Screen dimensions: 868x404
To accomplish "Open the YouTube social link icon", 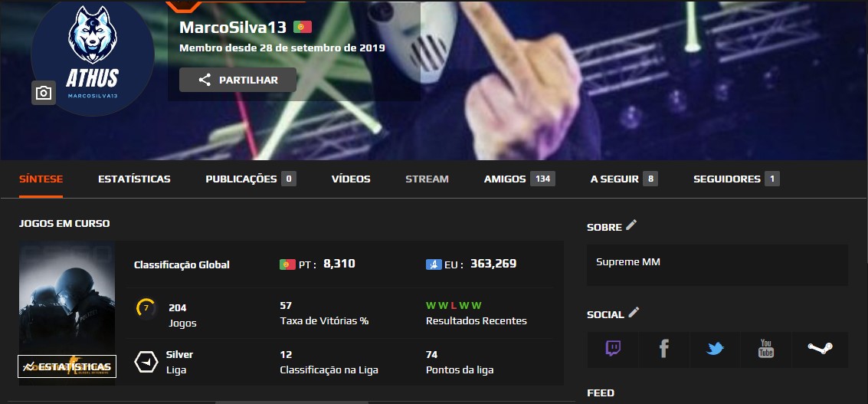I will pyautogui.click(x=766, y=349).
